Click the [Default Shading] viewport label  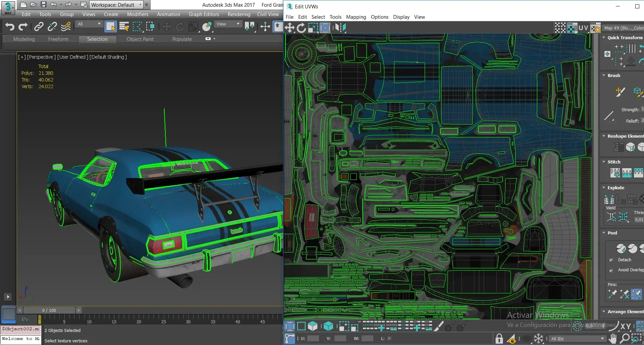pyautogui.click(x=108, y=57)
